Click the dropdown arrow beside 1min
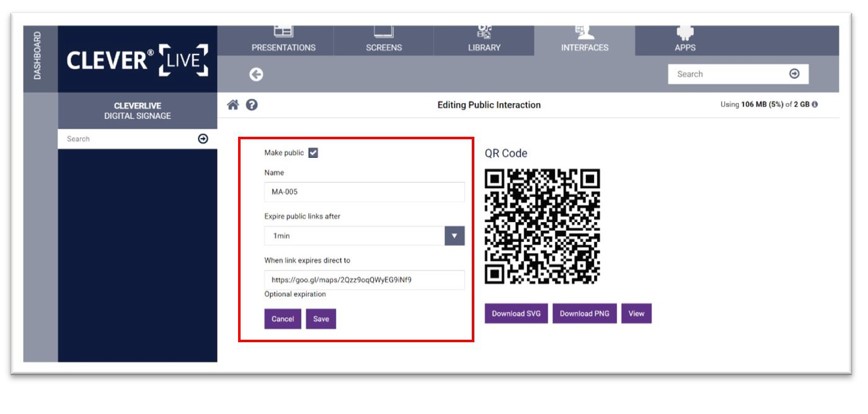The image size is (868, 414). point(454,236)
